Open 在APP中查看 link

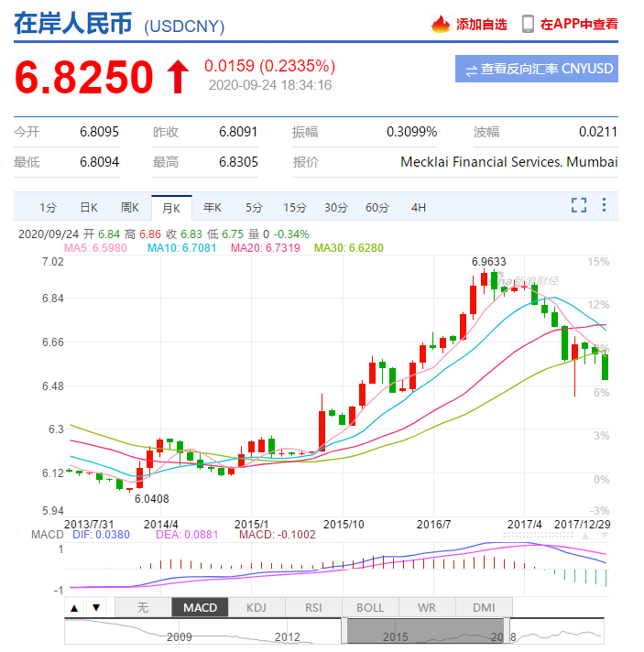point(578,24)
